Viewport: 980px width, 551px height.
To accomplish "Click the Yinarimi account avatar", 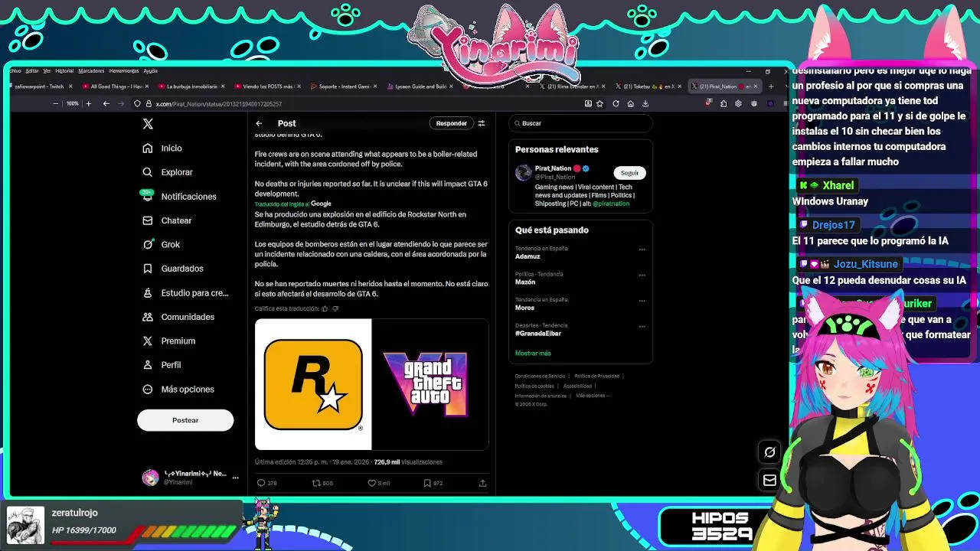I will (150, 478).
